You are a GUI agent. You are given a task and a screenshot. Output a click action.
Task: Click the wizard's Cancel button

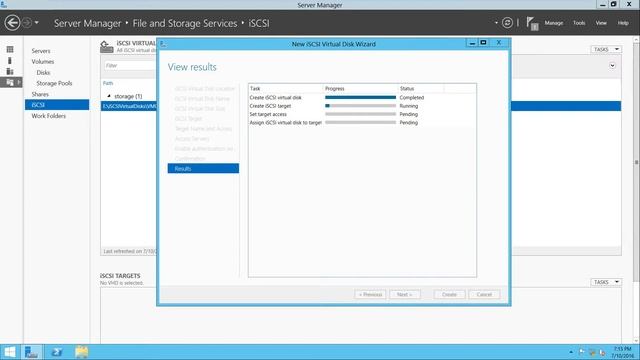(x=484, y=294)
